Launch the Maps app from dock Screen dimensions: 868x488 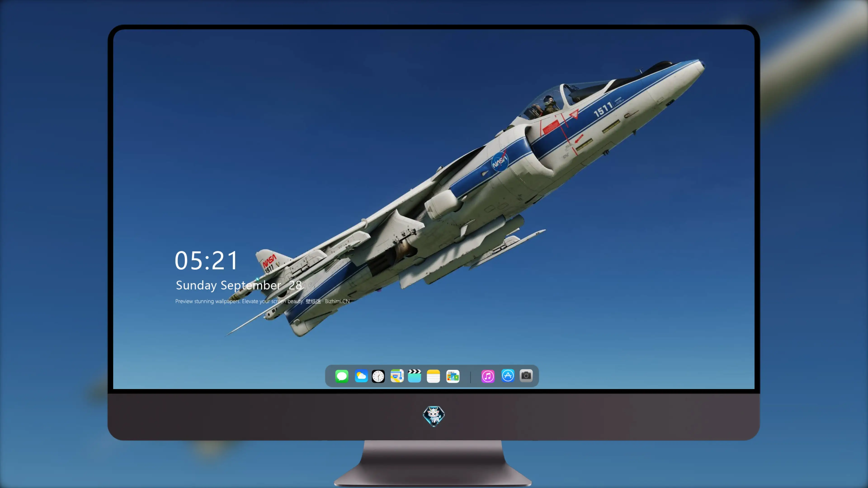397,376
